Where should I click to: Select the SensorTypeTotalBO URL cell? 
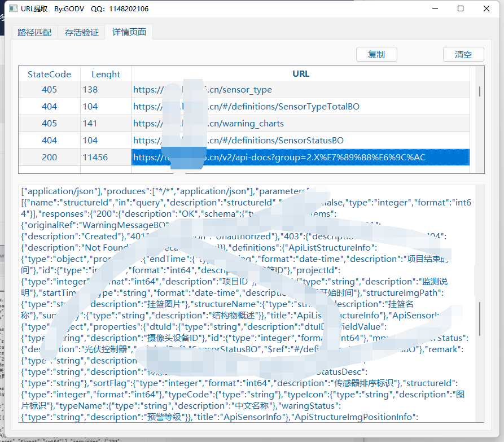coord(300,106)
